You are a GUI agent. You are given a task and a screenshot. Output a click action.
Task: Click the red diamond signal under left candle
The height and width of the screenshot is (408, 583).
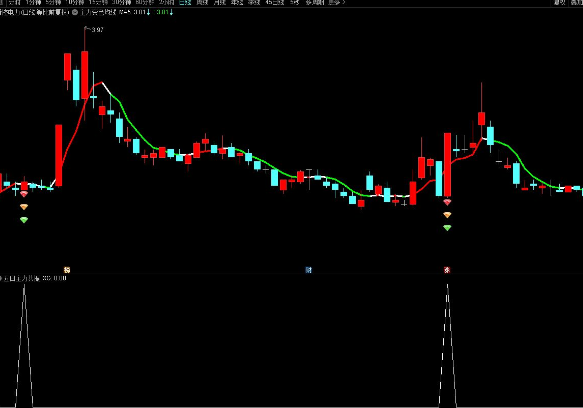(24, 194)
